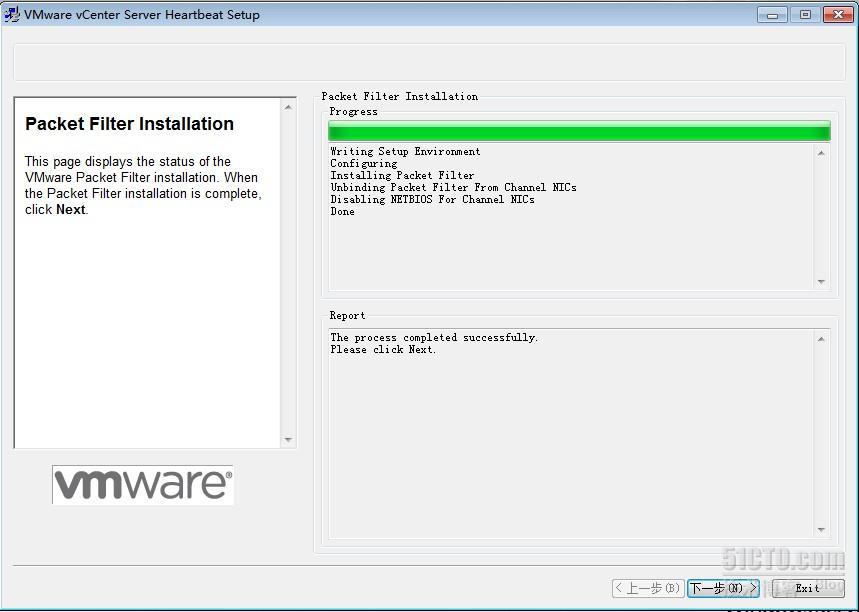The height and width of the screenshot is (612, 859).
Task: Click up arrow of Report box scrollbar
Action: pos(821,339)
